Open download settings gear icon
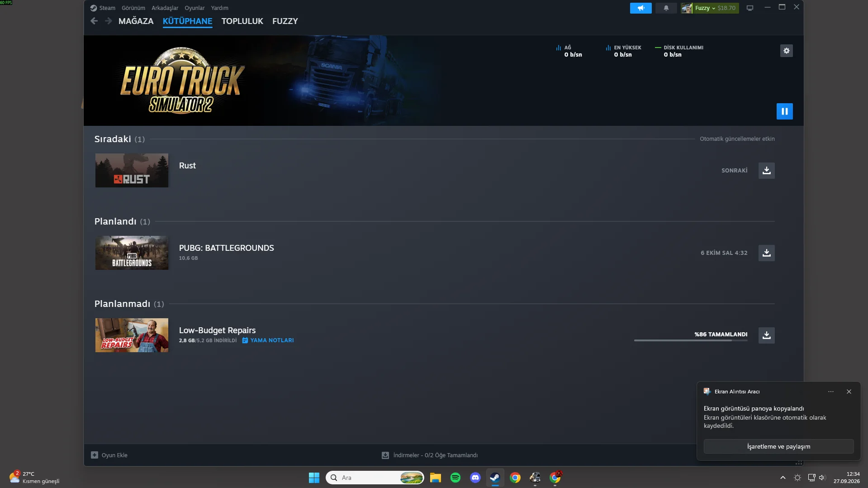The width and height of the screenshot is (868, 488). (x=786, y=51)
